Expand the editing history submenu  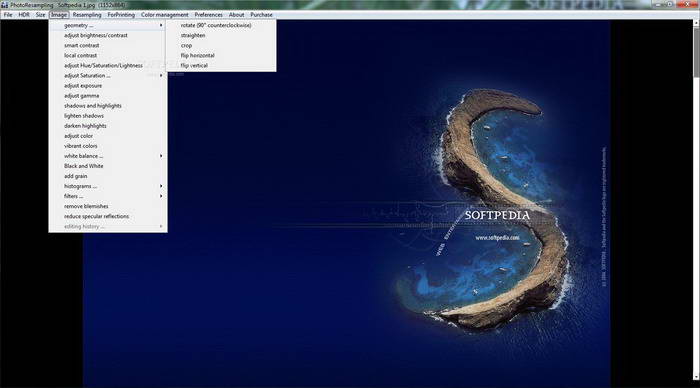pos(108,226)
